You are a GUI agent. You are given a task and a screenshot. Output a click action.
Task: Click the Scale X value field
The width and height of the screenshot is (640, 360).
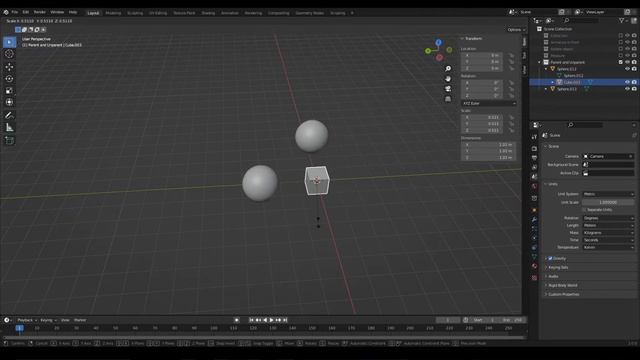click(482, 118)
